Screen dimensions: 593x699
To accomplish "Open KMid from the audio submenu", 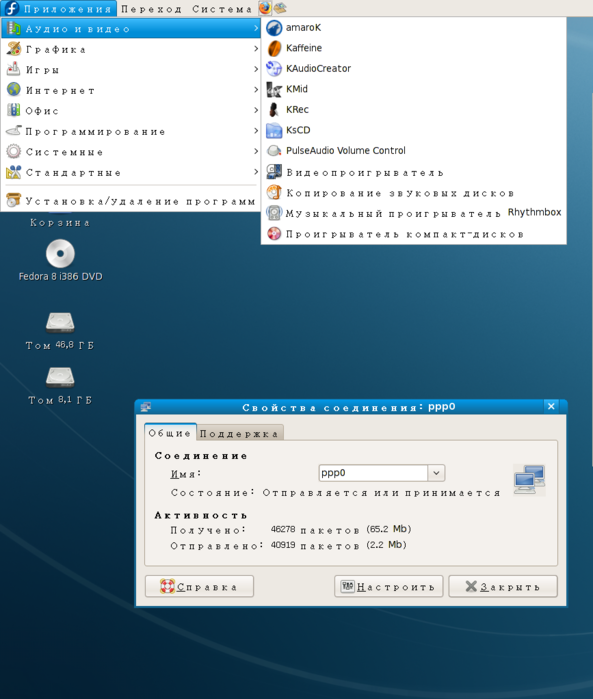I will (x=413, y=89).
